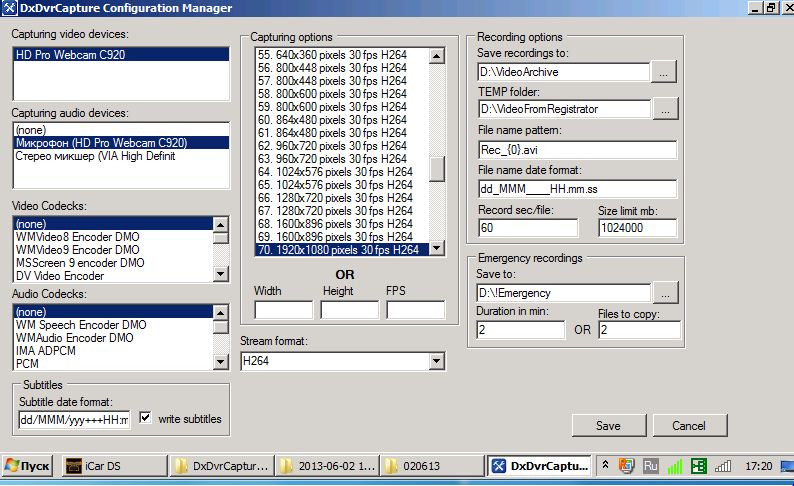
Task: Click File name pattern field
Action: [578, 150]
